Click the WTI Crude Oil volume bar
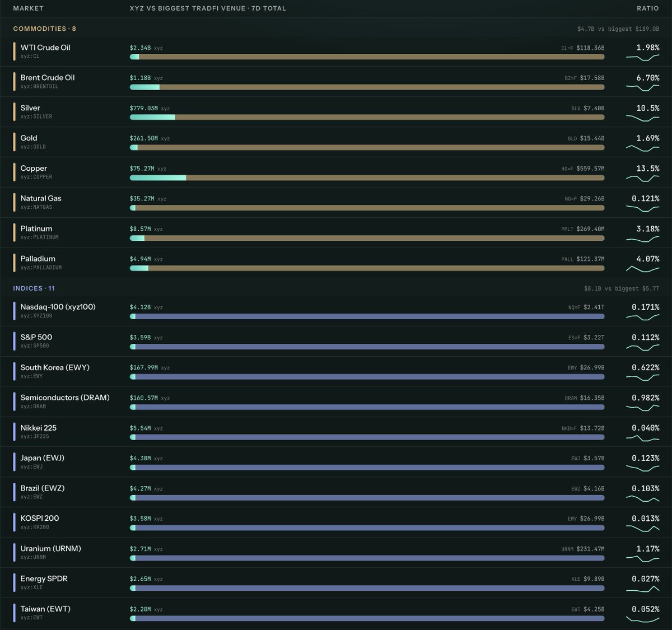 pyautogui.click(x=367, y=57)
